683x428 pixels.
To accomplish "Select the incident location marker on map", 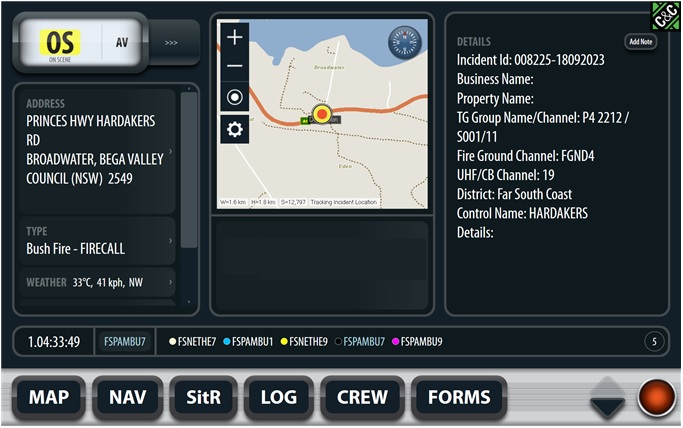I will [322, 114].
